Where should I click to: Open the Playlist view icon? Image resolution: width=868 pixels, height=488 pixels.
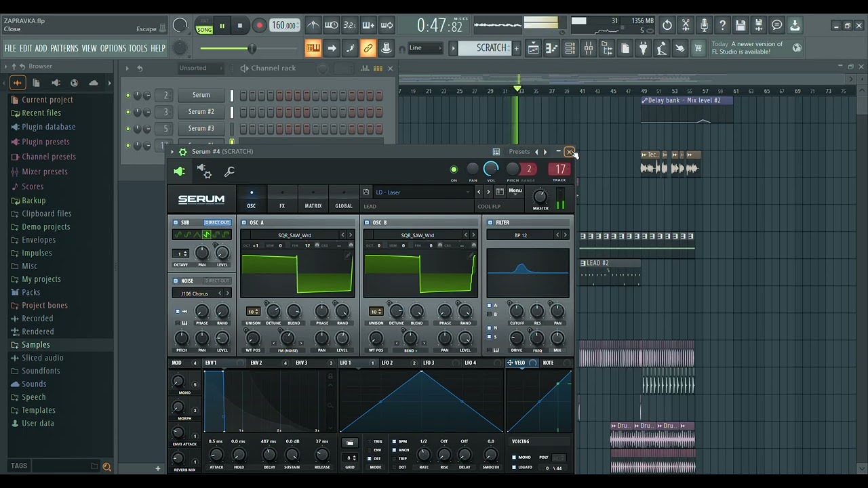click(x=533, y=48)
